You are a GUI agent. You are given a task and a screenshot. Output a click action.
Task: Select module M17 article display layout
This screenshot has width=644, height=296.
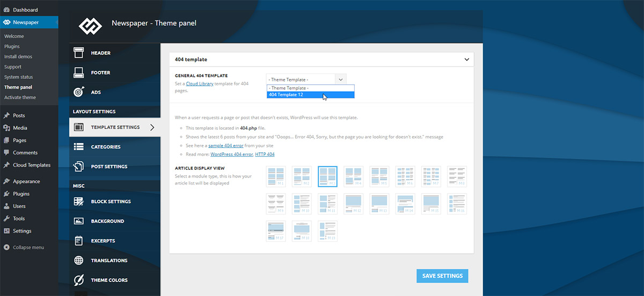[x=276, y=231]
